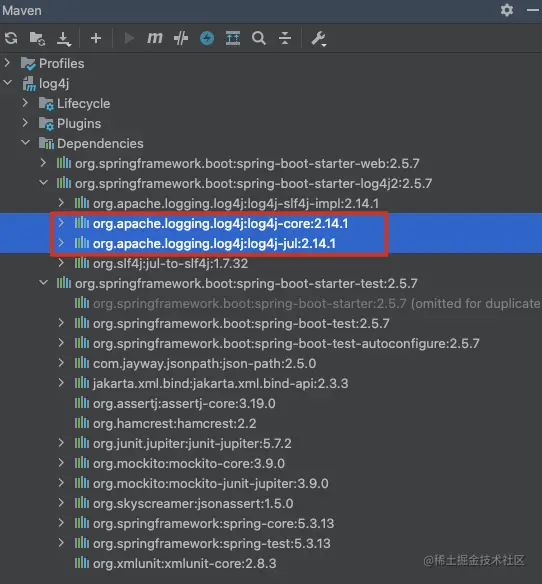The height and width of the screenshot is (584, 542).
Task: Toggle Skip Tests Mode icon
Action: (181, 38)
